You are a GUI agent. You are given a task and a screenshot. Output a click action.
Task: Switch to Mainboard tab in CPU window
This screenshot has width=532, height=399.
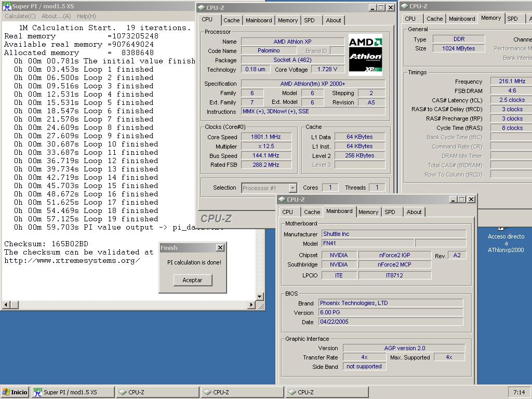pos(259,20)
